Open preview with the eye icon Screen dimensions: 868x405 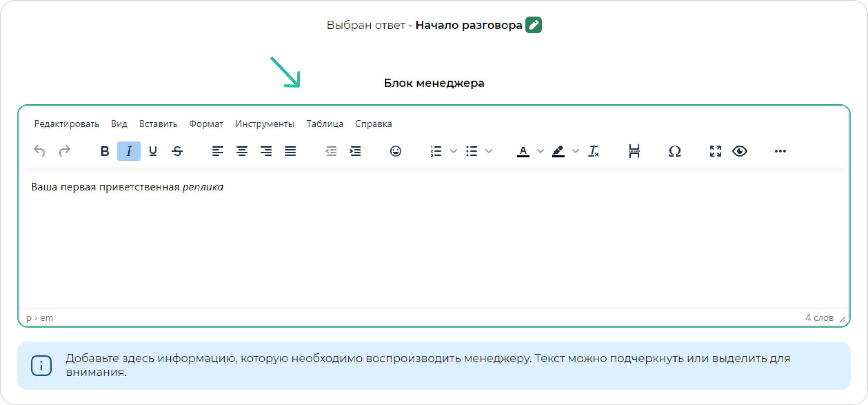(740, 151)
